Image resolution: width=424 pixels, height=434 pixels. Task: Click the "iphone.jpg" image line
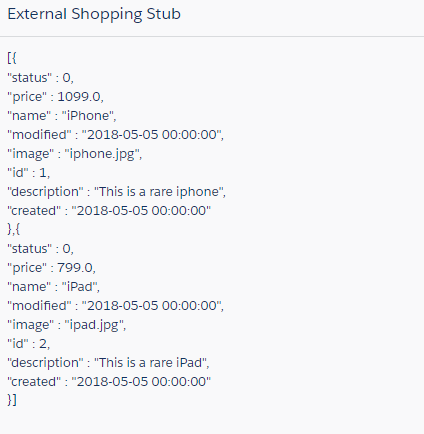[75, 154]
